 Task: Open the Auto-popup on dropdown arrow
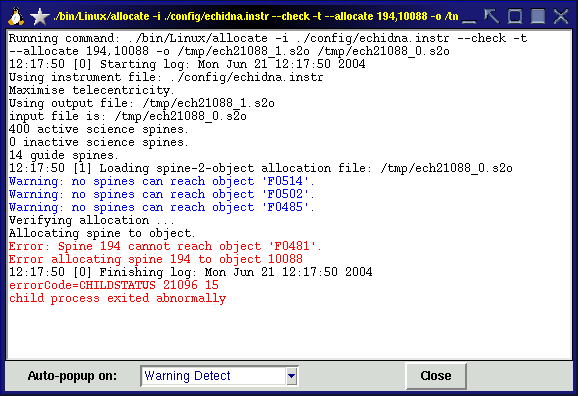pyautogui.click(x=291, y=376)
